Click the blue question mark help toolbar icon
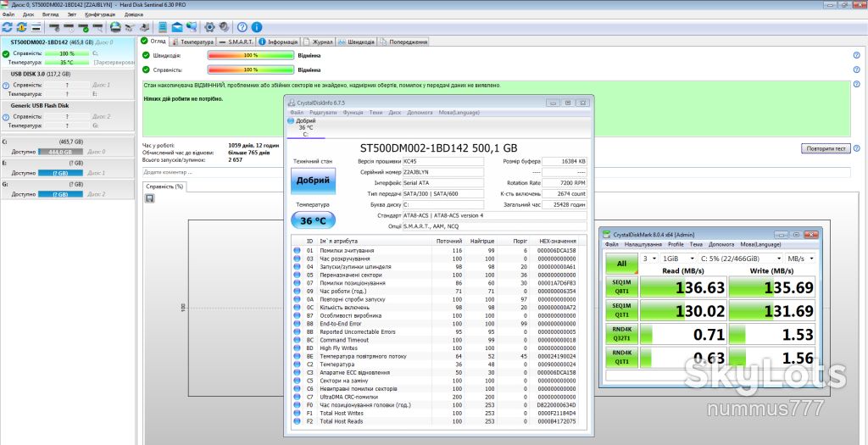 (x=242, y=27)
